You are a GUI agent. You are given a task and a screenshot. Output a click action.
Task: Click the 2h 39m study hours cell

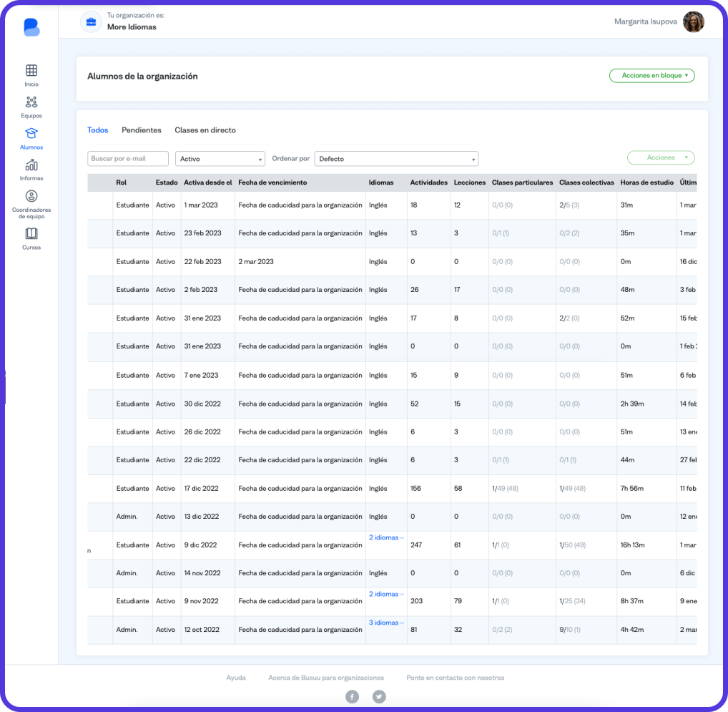632,404
